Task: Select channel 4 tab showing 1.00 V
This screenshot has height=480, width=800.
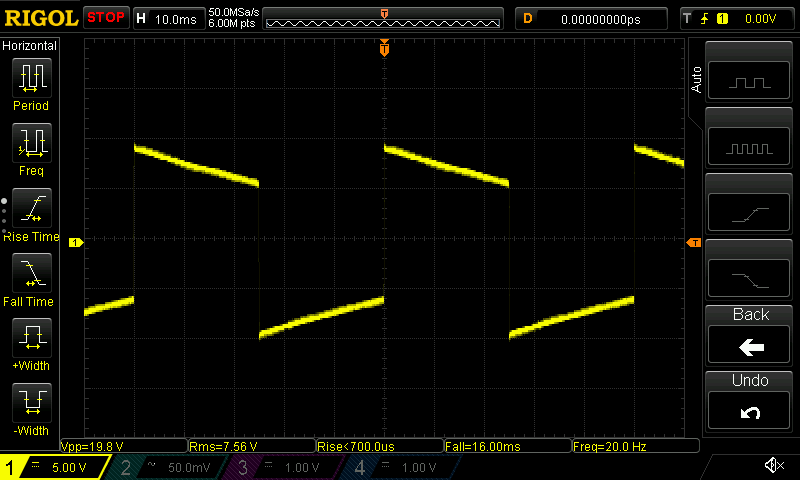Action: point(401,467)
